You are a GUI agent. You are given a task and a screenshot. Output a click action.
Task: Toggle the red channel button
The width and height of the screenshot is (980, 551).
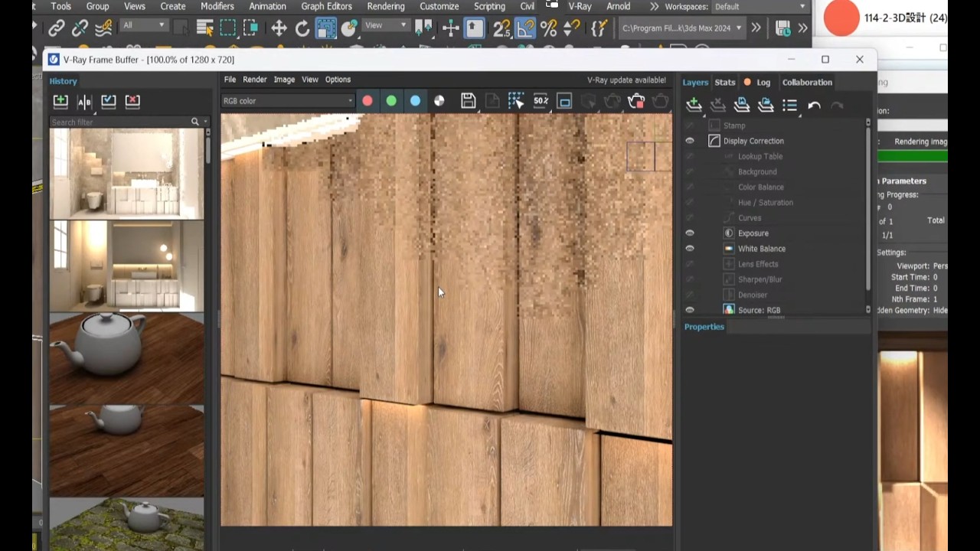[367, 101]
